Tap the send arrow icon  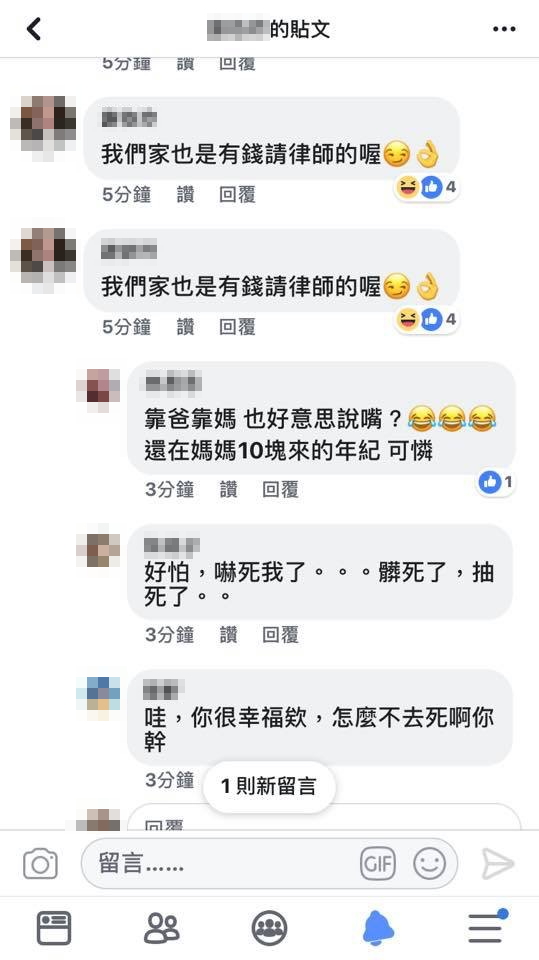pyautogui.click(x=497, y=864)
